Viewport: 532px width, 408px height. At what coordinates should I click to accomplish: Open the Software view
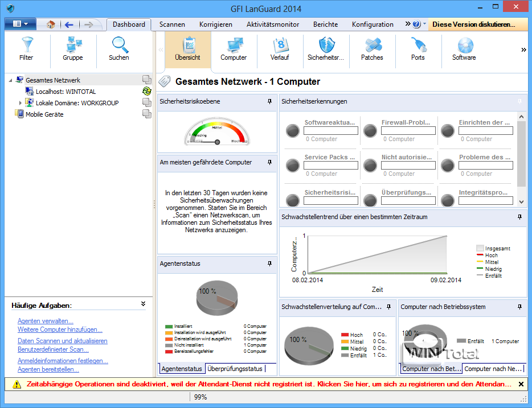(x=464, y=49)
